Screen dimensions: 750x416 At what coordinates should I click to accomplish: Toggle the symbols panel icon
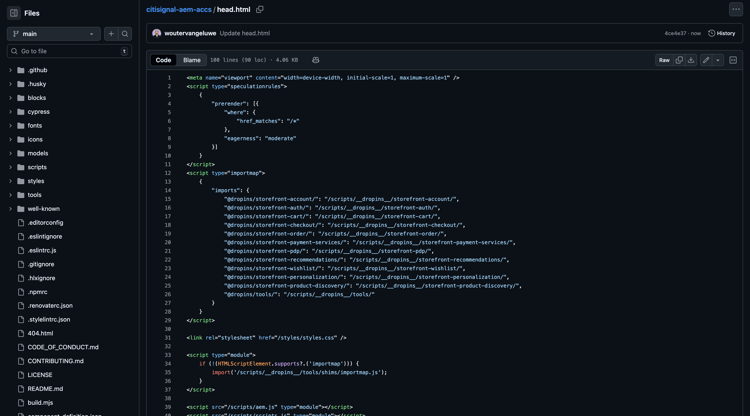pyautogui.click(x=733, y=60)
